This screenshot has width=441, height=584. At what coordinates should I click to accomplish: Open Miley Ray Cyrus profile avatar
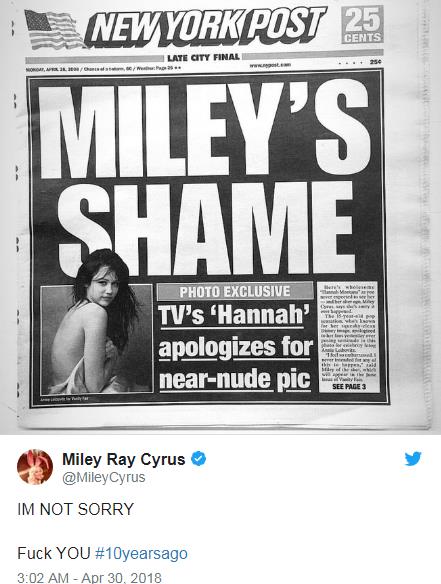pos(35,467)
